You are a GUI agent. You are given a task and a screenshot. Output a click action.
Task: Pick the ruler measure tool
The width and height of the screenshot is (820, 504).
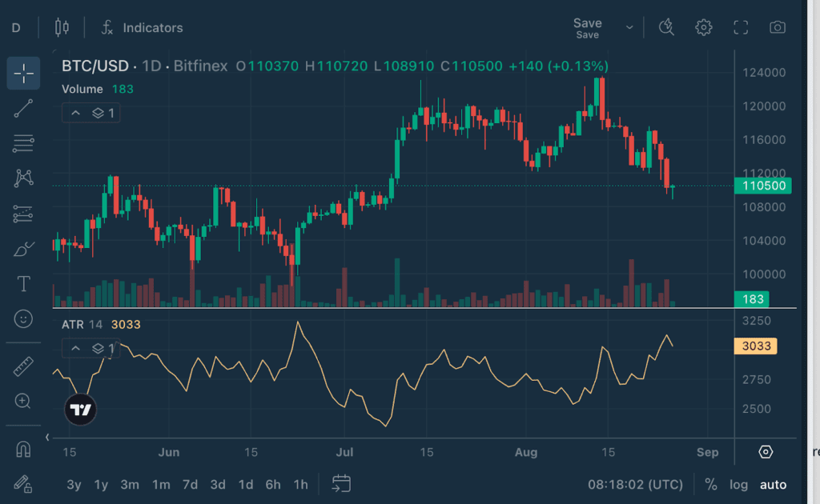pos(24,366)
